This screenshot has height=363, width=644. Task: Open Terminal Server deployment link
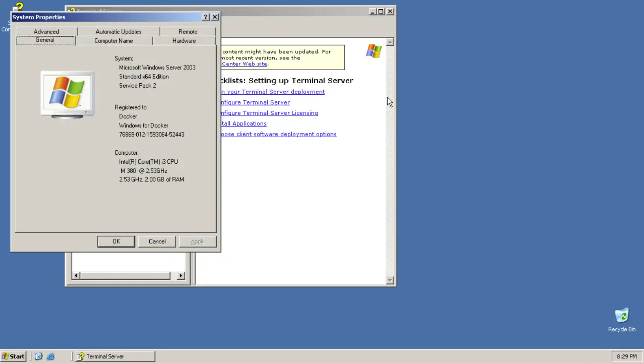tap(273, 92)
